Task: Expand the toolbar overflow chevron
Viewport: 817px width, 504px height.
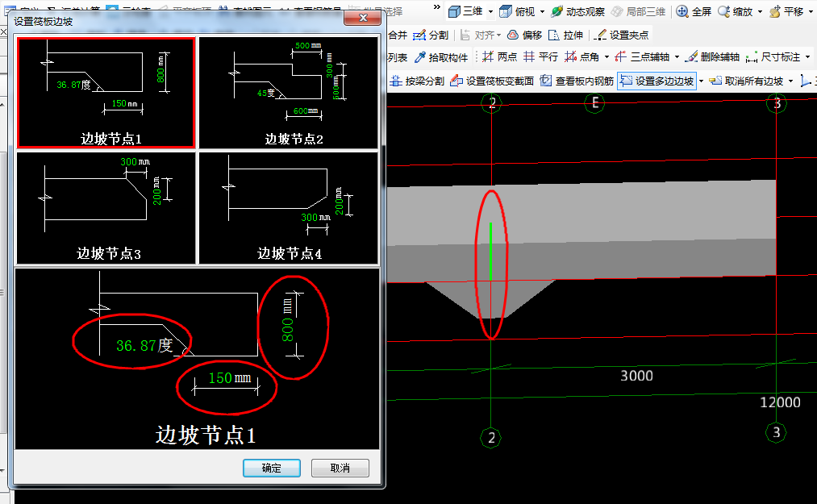Action: pos(436,6)
